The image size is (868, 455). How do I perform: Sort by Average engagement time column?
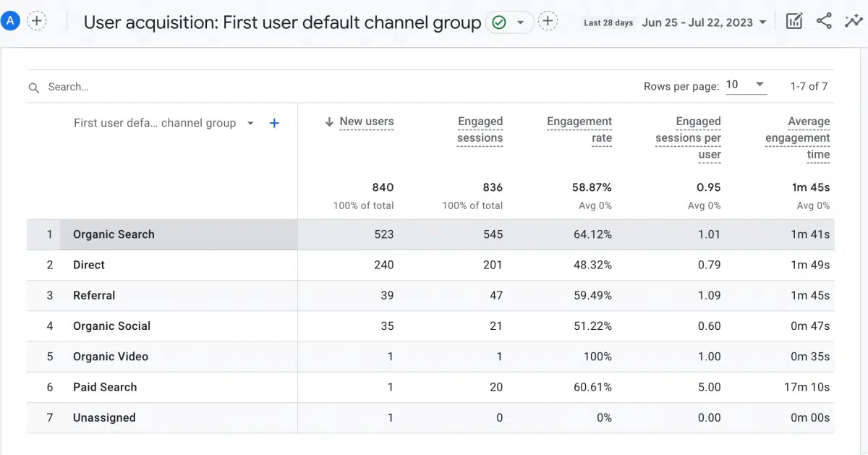(798, 137)
